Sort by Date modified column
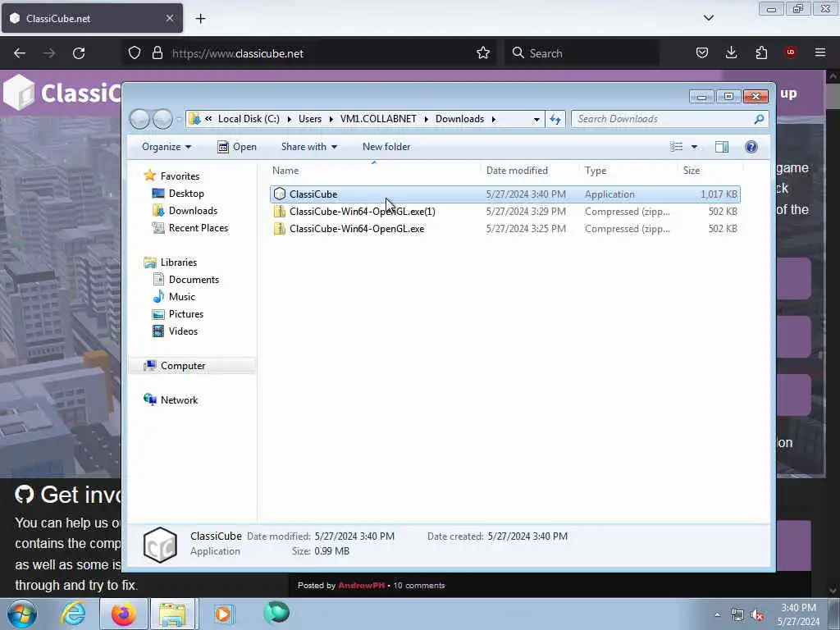840x630 pixels. (529, 171)
